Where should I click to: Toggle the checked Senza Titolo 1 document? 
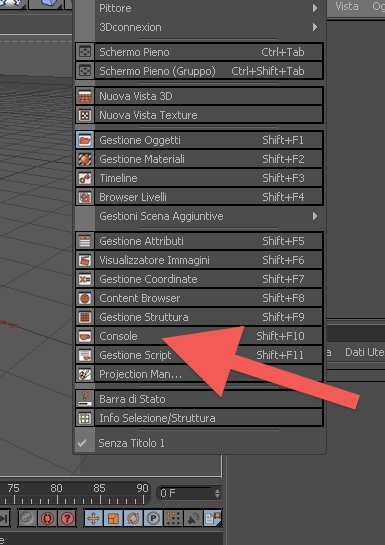[x=199, y=443]
